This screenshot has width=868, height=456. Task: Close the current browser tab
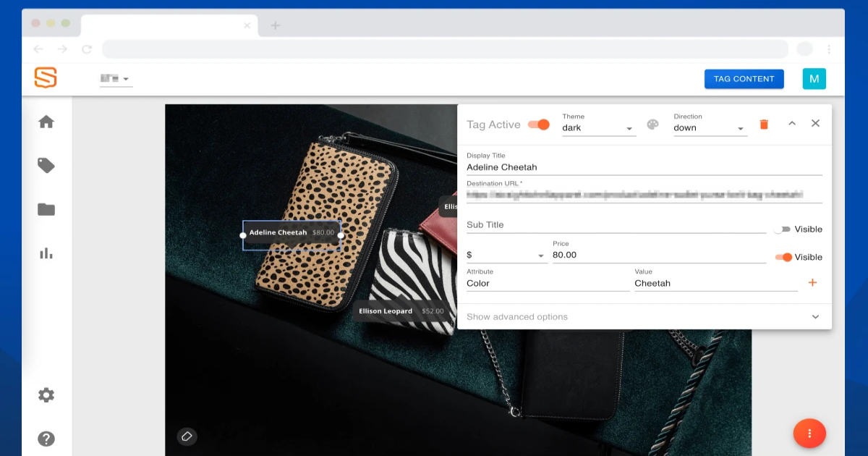[x=247, y=25]
